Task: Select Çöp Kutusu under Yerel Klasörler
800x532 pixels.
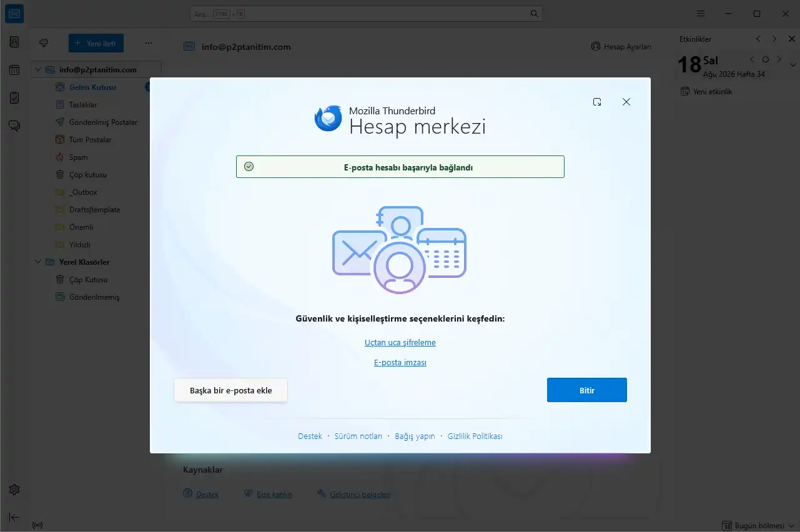Action: (x=88, y=280)
